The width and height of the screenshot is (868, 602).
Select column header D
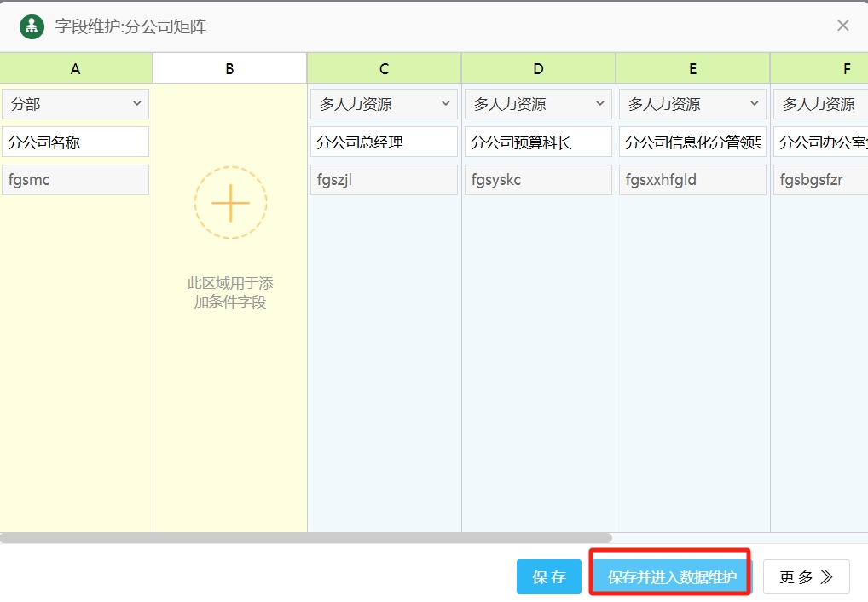click(538, 69)
